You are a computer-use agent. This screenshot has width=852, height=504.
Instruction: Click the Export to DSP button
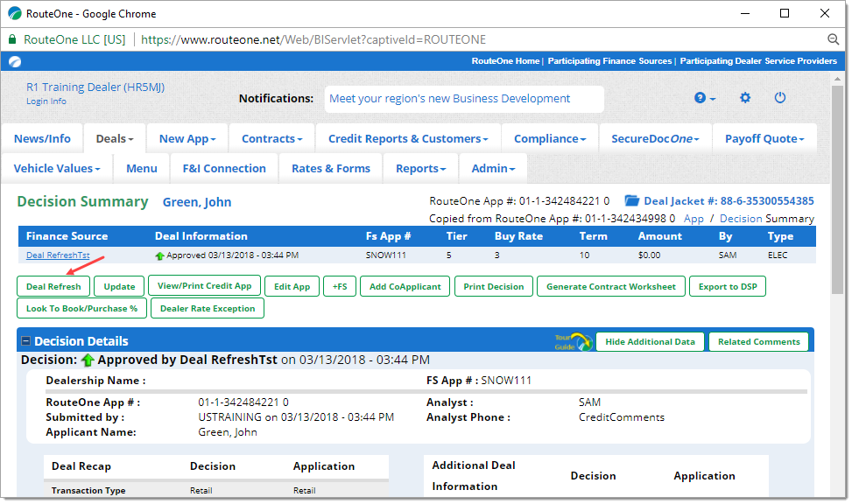(x=728, y=286)
